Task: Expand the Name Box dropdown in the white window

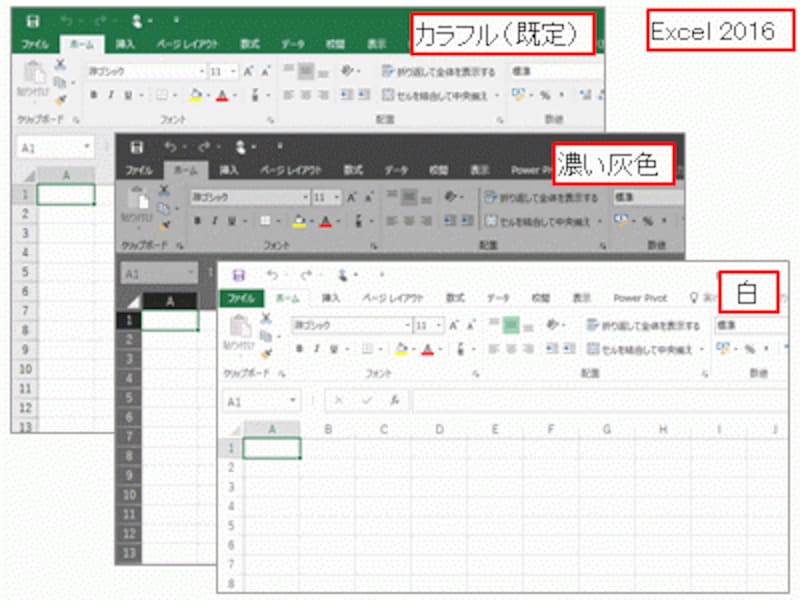Action: coord(293,401)
